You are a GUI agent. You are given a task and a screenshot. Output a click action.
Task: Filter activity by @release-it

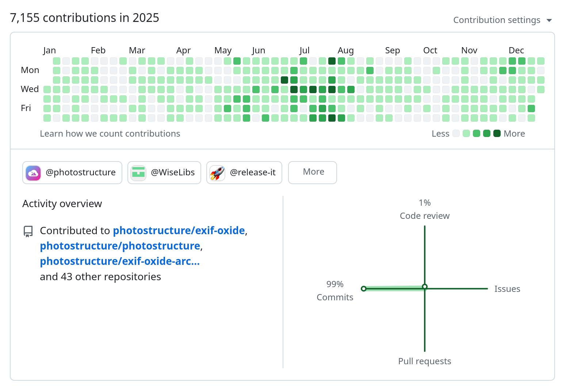[x=244, y=172]
